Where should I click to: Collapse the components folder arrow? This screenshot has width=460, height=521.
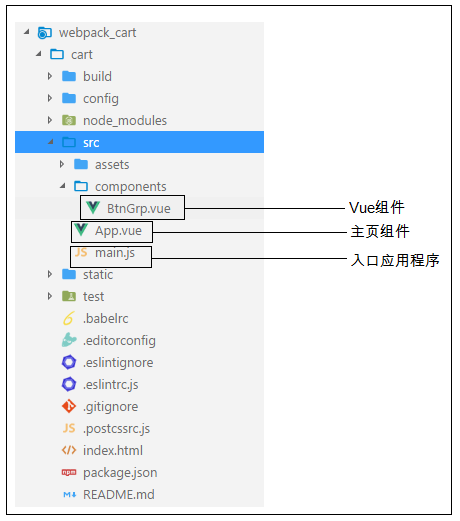click(63, 186)
